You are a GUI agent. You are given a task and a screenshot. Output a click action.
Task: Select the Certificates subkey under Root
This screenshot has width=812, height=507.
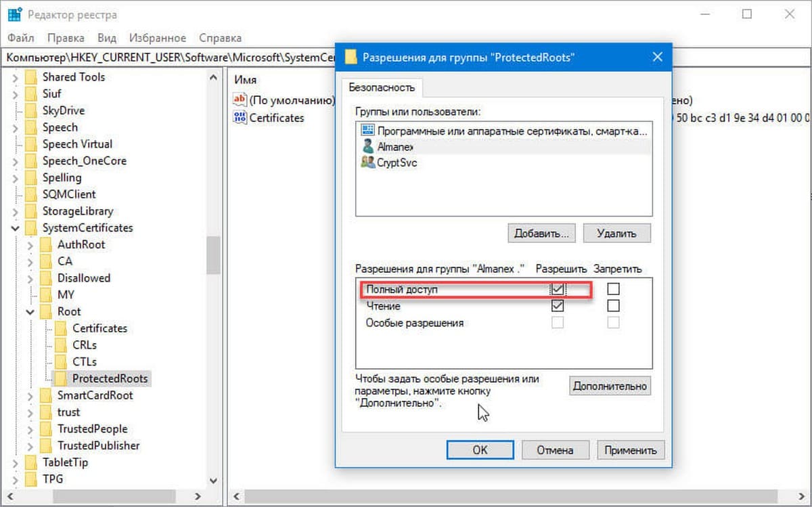(99, 328)
